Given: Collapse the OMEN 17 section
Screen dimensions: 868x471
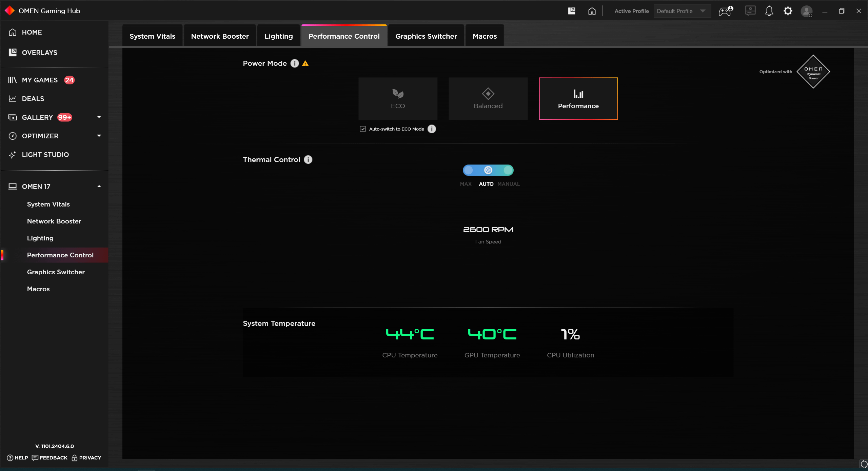Looking at the screenshot, I should click(99, 187).
